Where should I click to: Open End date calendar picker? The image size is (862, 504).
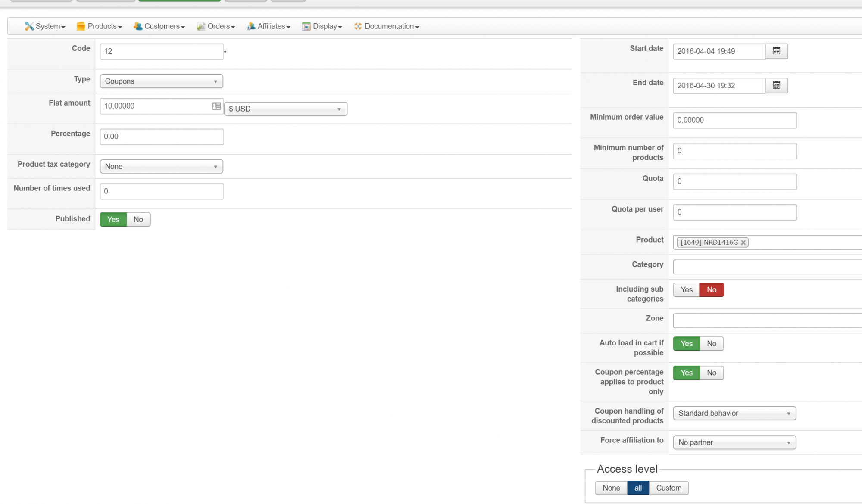click(776, 85)
